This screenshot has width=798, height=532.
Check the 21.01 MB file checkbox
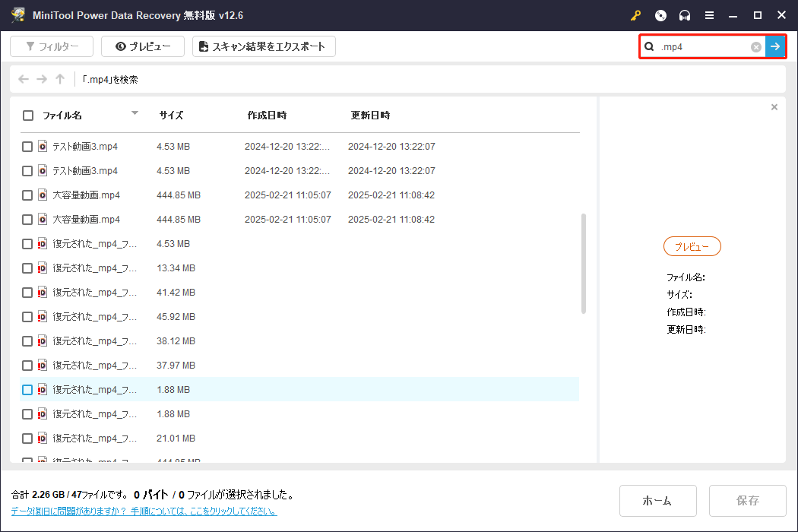pyautogui.click(x=27, y=439)
